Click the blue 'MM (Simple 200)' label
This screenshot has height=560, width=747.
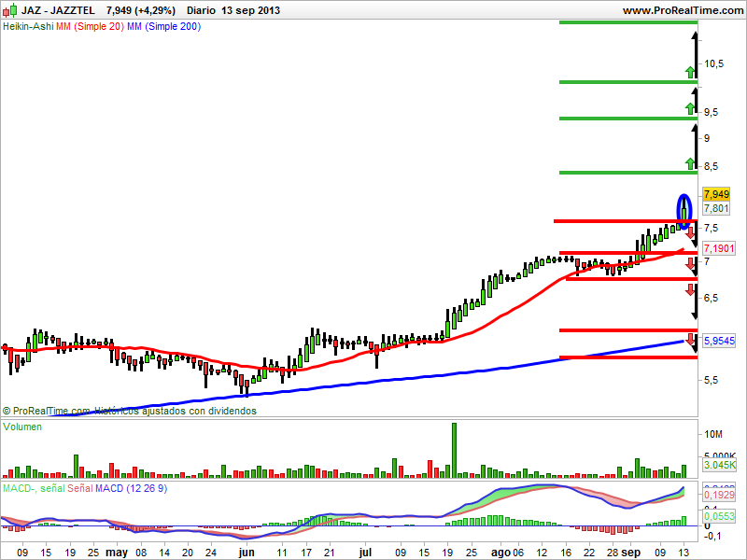click(x=164, y=27)
